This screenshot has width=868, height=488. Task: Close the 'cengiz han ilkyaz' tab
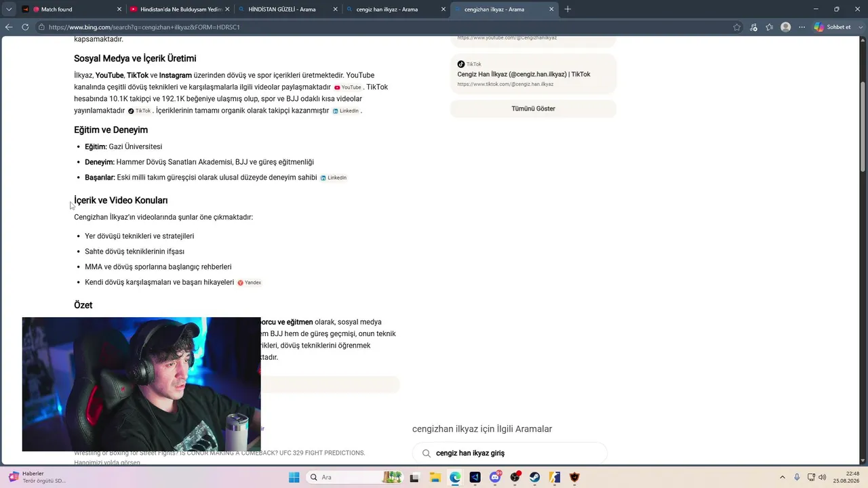[x=443, y=9]
